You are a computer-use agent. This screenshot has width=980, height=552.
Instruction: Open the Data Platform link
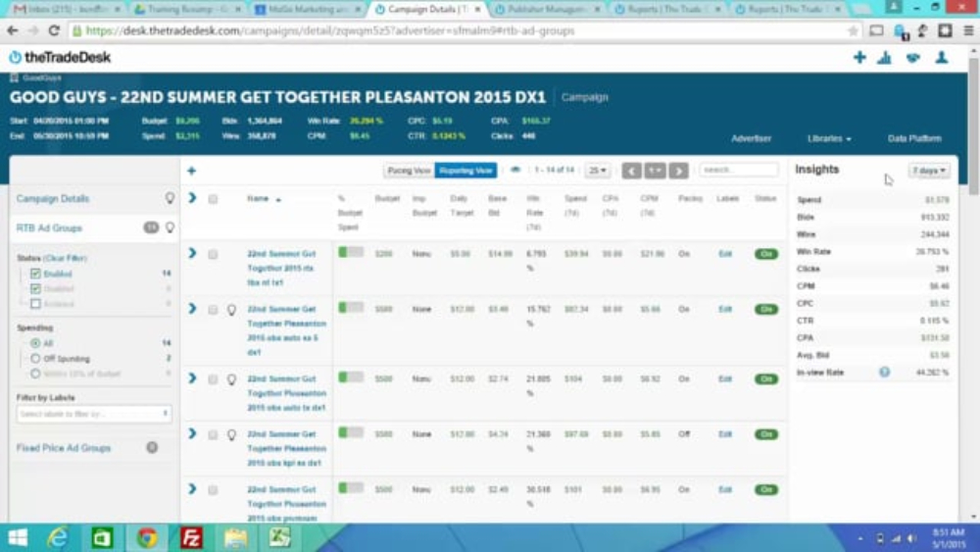coord(914,138)
